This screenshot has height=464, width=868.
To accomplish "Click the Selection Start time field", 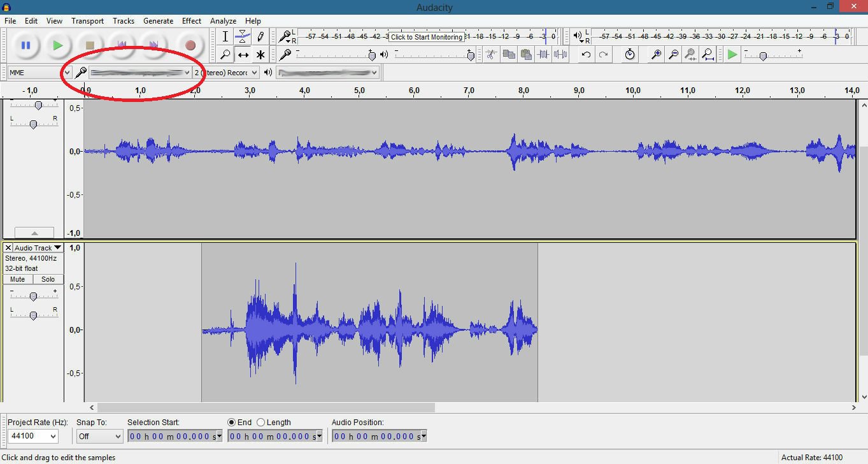I will 174,437.
